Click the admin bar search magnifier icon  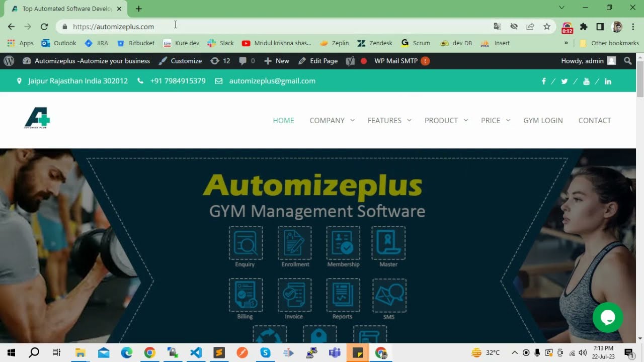click(x=628, y=61)
